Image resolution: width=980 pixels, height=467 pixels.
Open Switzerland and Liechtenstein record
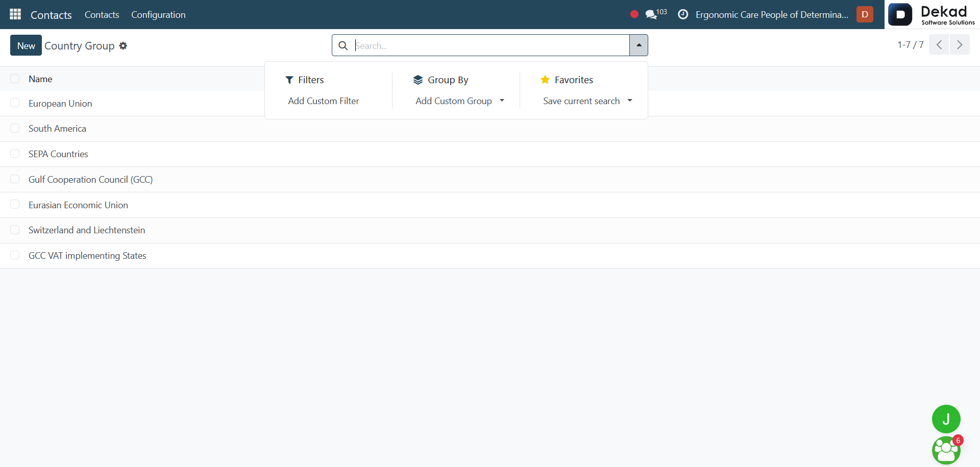(87, 230)
